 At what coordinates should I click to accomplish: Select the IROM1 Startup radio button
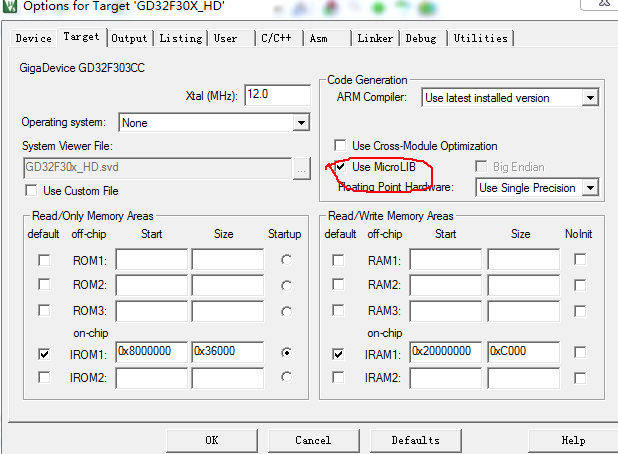click(x=287, y=352)
